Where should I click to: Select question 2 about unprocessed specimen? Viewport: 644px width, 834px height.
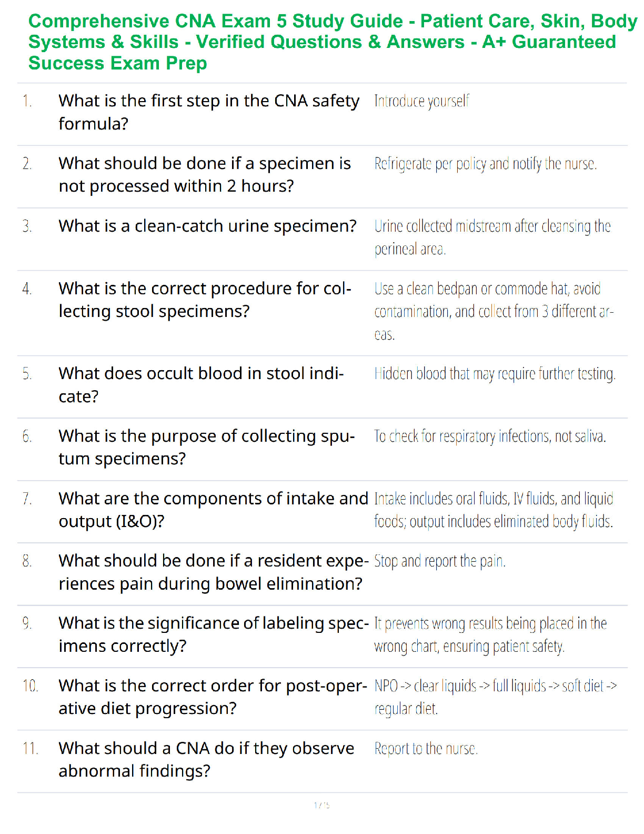[205, 175]
